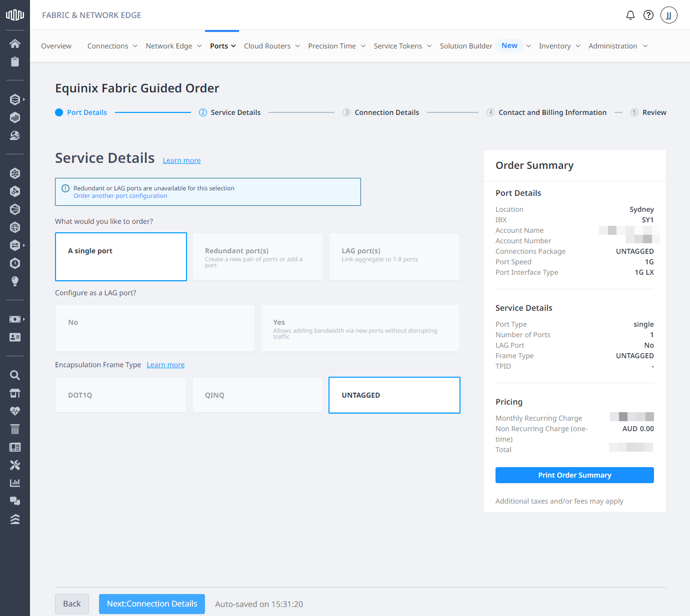Choose the UNTAGGED encapsulation frame type
Screen dimensions: 690x616
(394, 395)
